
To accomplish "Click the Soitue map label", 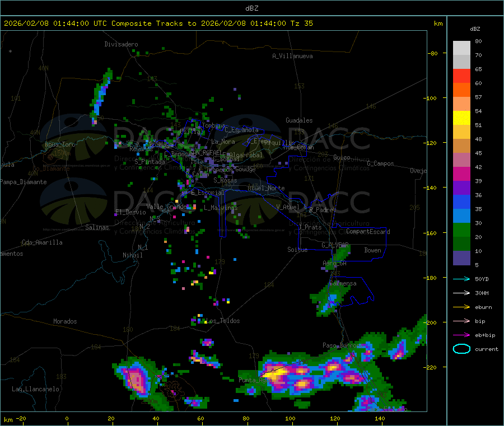I will point(297,250).
